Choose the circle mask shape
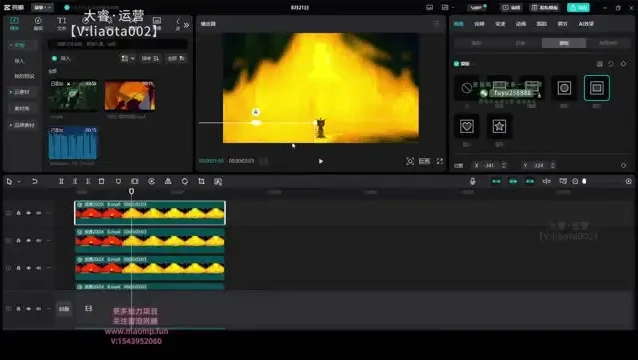 pyautogui.click(x=564, y=88)
